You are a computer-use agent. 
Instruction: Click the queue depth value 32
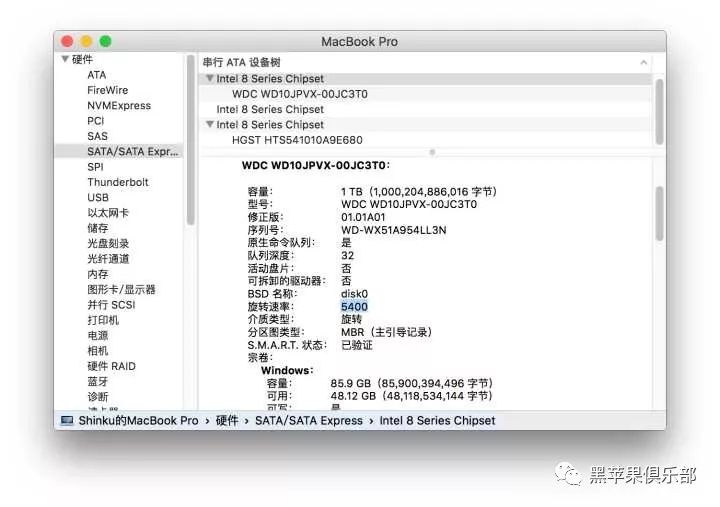tap(348, 255)
